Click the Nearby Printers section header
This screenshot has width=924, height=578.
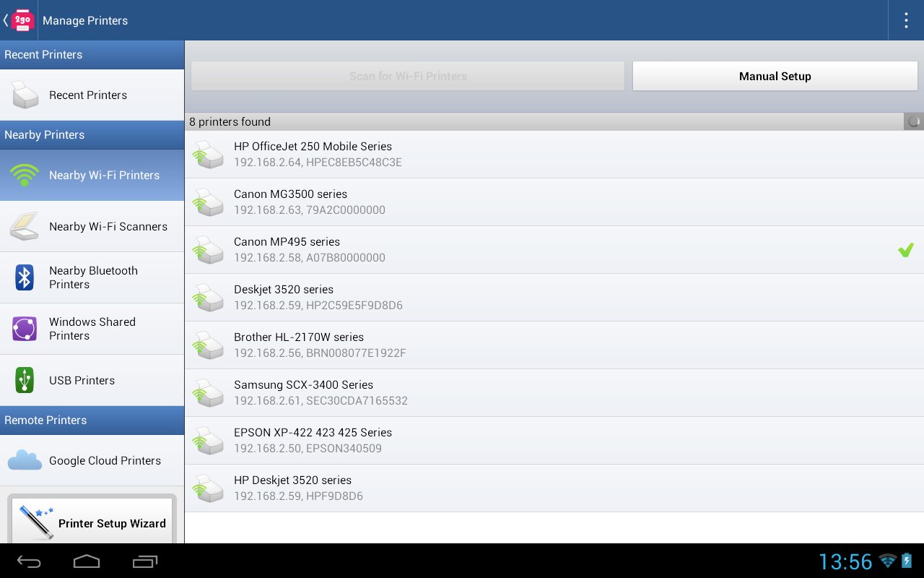click(x=92, y=135)
